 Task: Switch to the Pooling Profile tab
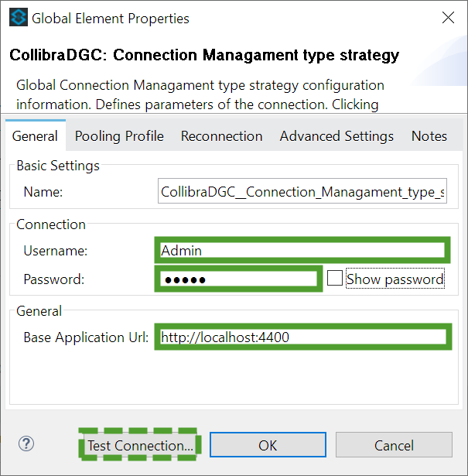coord(119,135)
